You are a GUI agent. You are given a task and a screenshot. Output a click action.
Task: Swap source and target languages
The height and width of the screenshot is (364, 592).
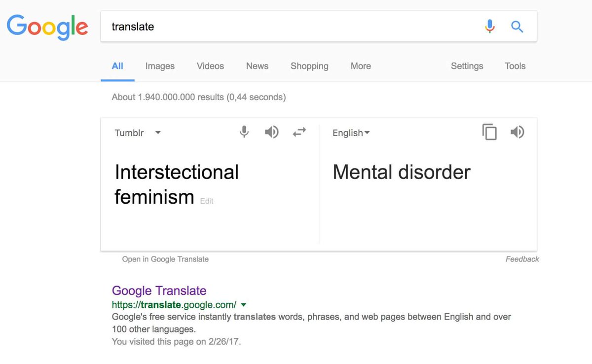(299, 132)
